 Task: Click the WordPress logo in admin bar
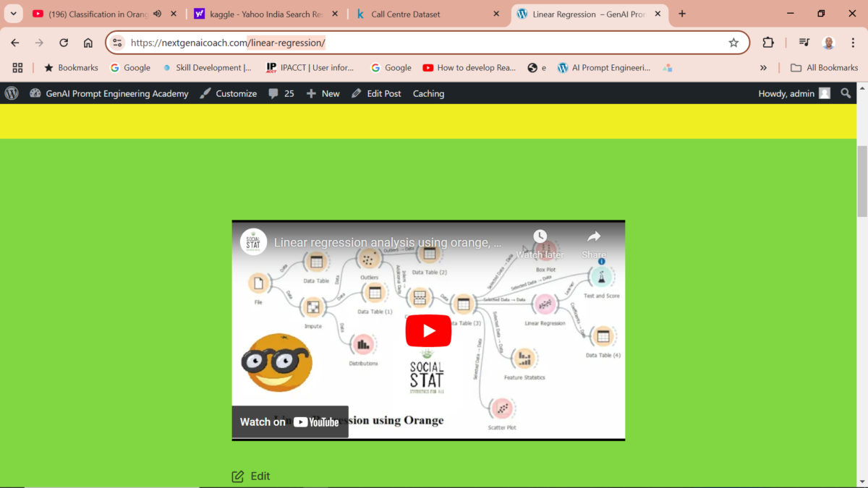point(12,93)
